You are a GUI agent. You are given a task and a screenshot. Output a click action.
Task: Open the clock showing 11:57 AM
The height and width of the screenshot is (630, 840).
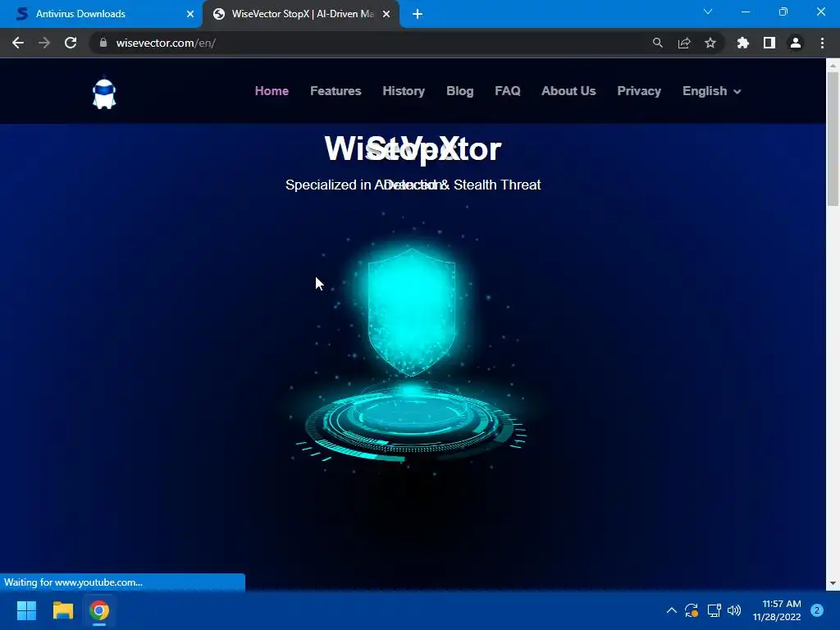coord(777,610)
